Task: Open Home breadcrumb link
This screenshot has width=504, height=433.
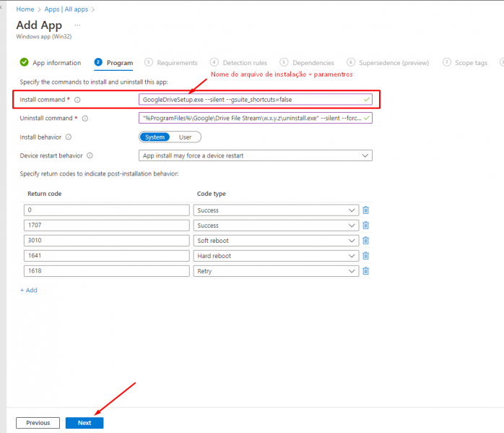Action: pos(25,9)
